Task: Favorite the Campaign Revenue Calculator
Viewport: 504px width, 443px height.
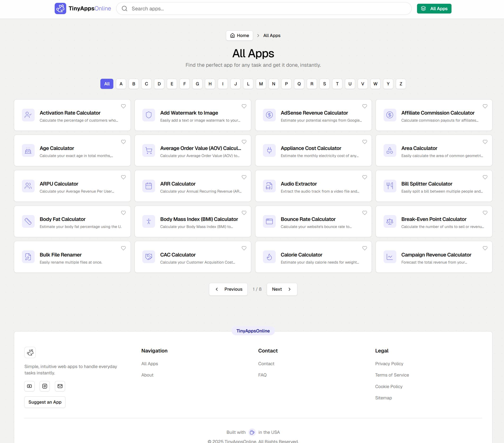Action: pyautogui.click(x=485, y=248)
